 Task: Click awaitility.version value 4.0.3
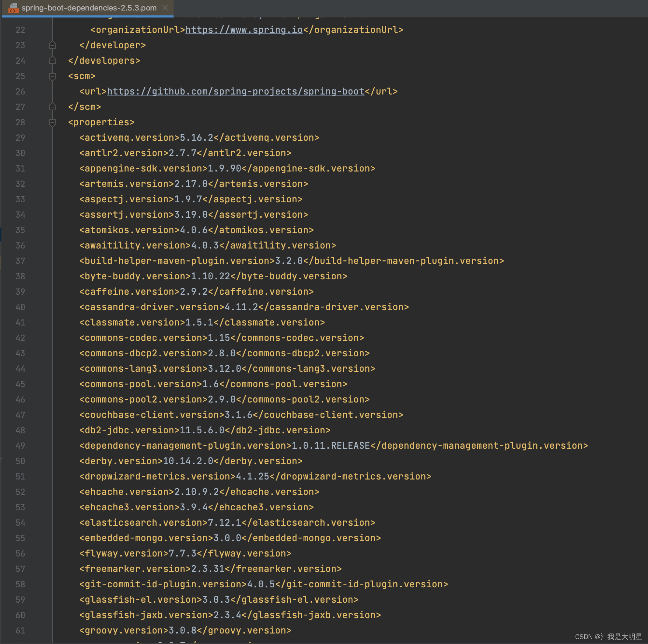[x=205, y=245]
